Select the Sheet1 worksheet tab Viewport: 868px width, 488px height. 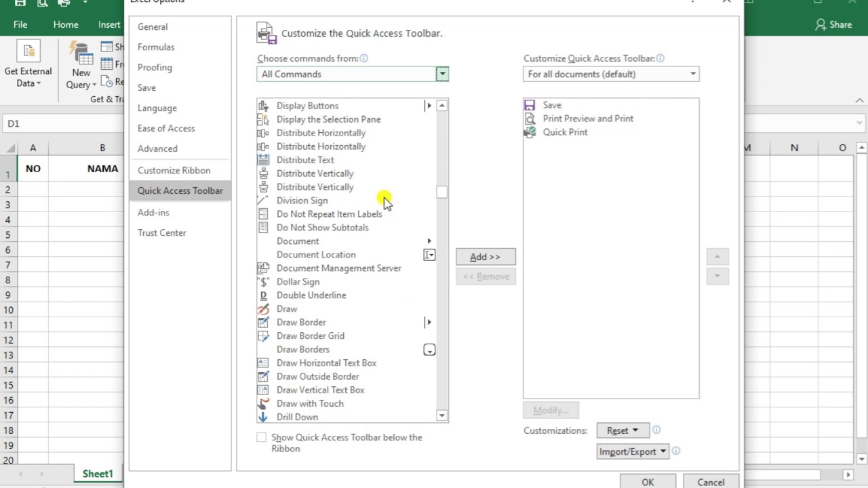[x=98, y=474]
